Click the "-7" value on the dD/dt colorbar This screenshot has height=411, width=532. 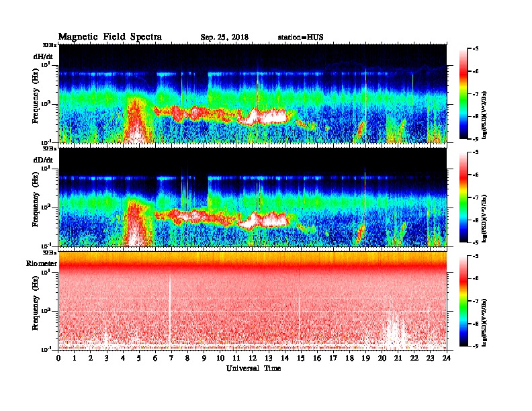(476, 197)
